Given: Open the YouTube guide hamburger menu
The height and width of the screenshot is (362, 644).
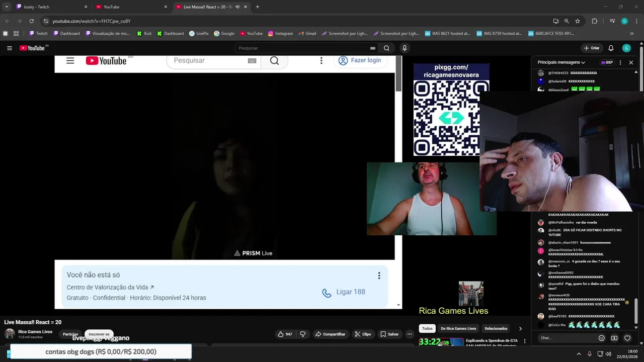Looking at the screenshot, I should pos(10,48).
